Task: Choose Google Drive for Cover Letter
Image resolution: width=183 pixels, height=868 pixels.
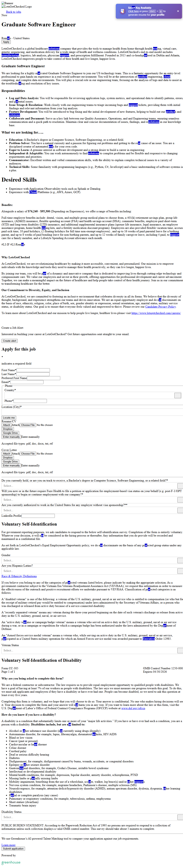Action: pyautogui.click(x=10, y=462)
